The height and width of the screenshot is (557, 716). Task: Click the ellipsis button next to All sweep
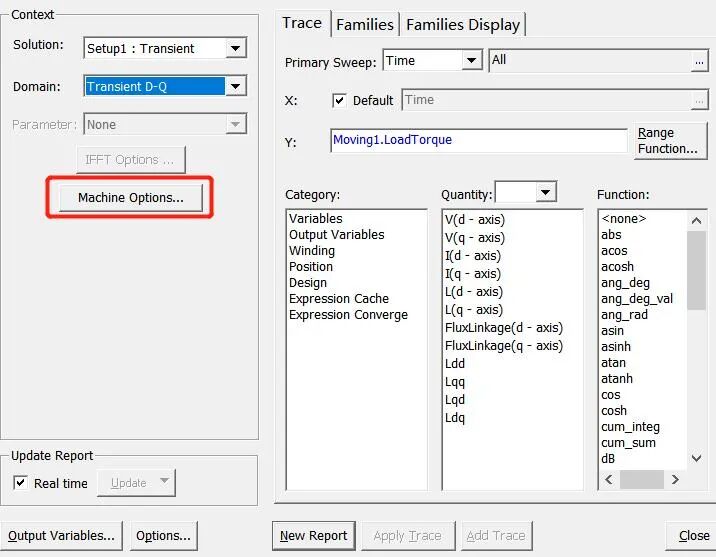tap(699, 61)
